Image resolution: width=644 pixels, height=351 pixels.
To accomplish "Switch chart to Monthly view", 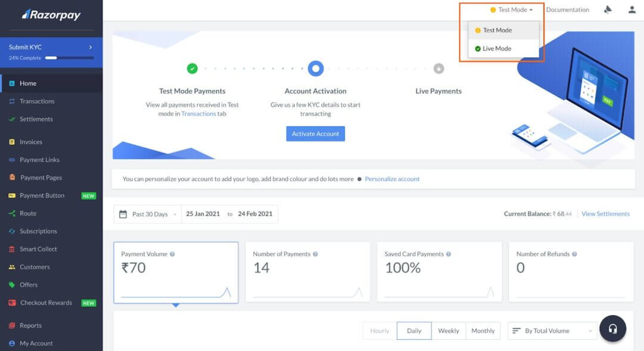I will [x=482, y=331].
